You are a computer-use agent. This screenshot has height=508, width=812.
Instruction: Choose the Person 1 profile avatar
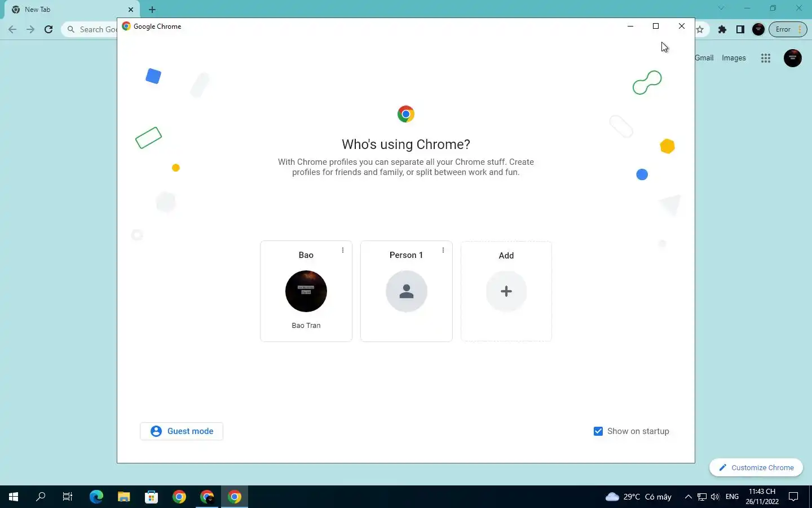(407, 291)
